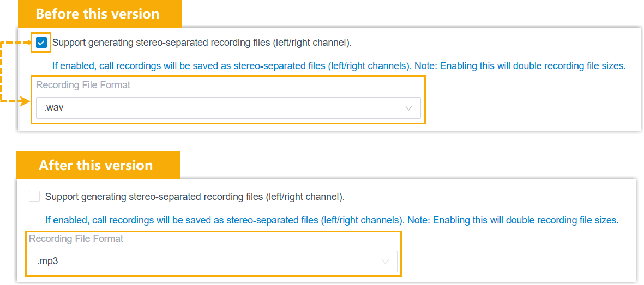The height and width of the screenshot is (285, 644).
Task: Click the stereo-separated label text in Before panel
Action: 202,43
